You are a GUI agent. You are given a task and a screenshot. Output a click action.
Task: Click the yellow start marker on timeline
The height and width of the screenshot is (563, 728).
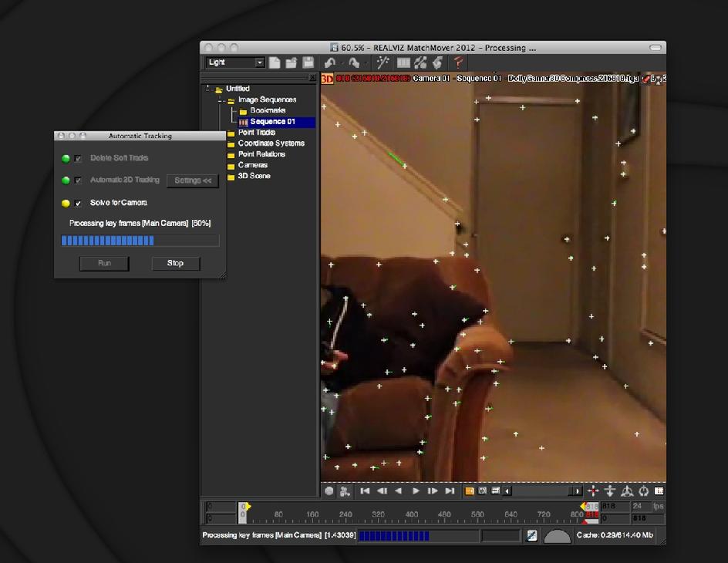pos(248,507)
